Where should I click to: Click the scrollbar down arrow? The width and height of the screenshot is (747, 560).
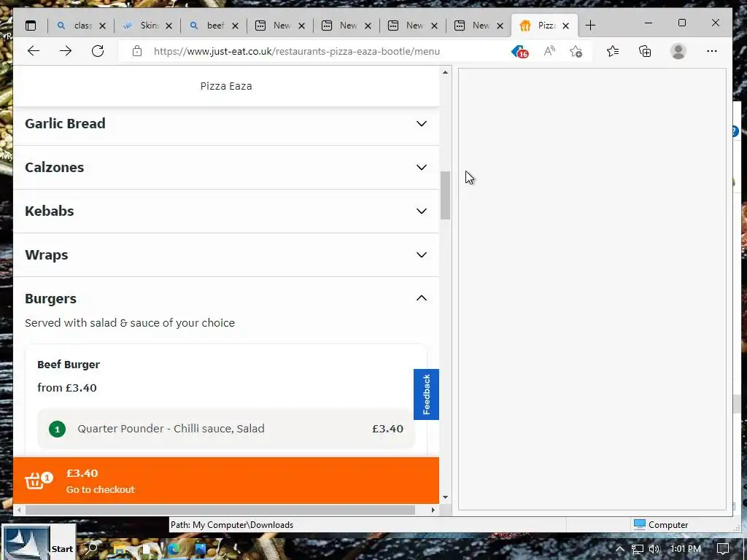pyautogui.click(x=445, y=497)
